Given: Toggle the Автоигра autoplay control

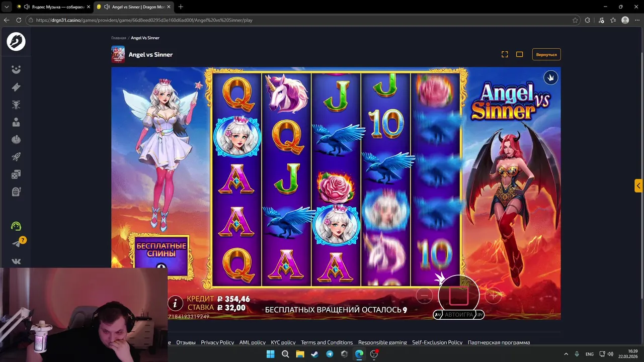Looking at the screenshot, I should tap(458, 315).
